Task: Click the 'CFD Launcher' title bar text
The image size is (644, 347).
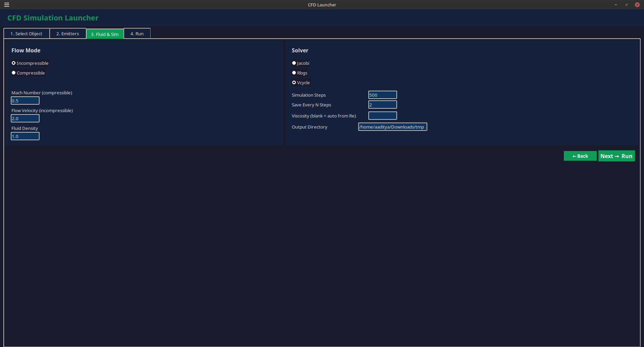Action: 322,5
